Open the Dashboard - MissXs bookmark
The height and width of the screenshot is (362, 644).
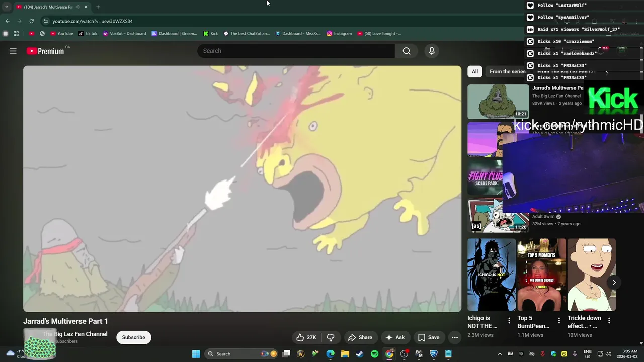click(x=298, y=34)
